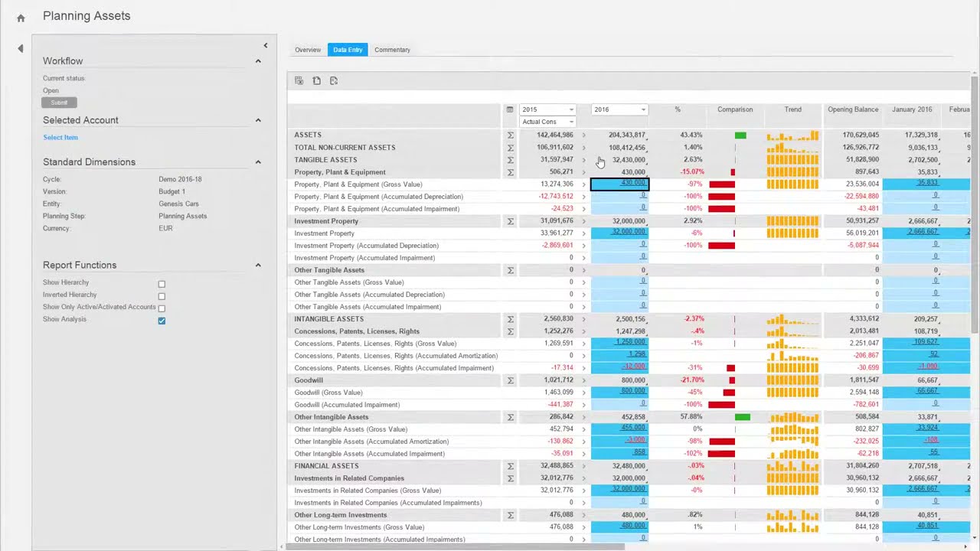Go to the home screen icon

point(21,18)
